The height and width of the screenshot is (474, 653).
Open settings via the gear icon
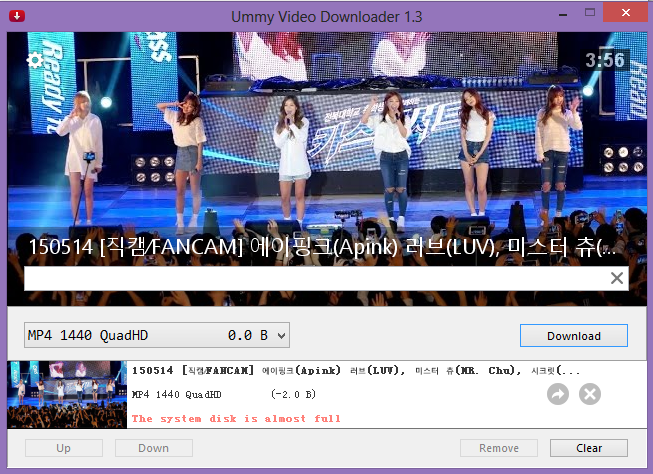click(x=35, y=61)
